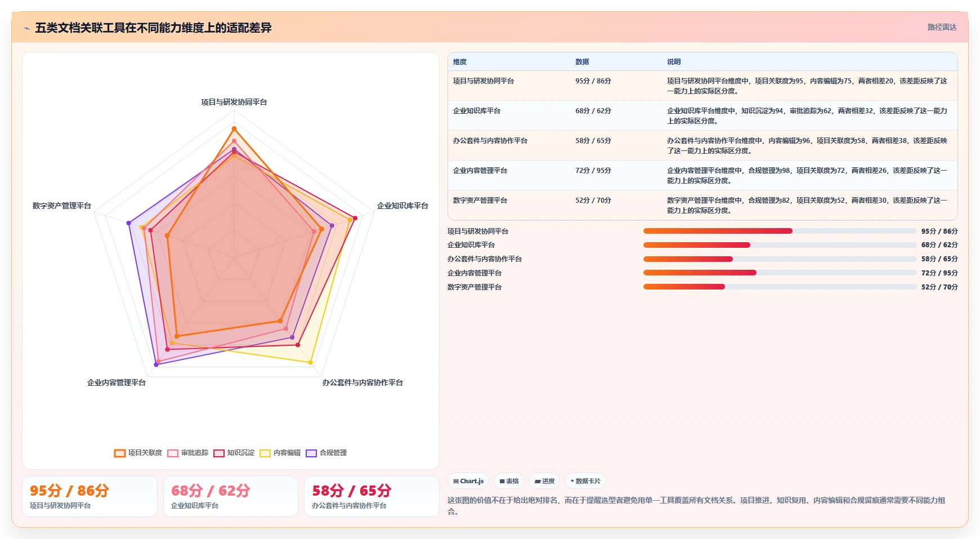
Task: Toggle the 审批追踪 legend swatch
Action: (x=173, y=453)
